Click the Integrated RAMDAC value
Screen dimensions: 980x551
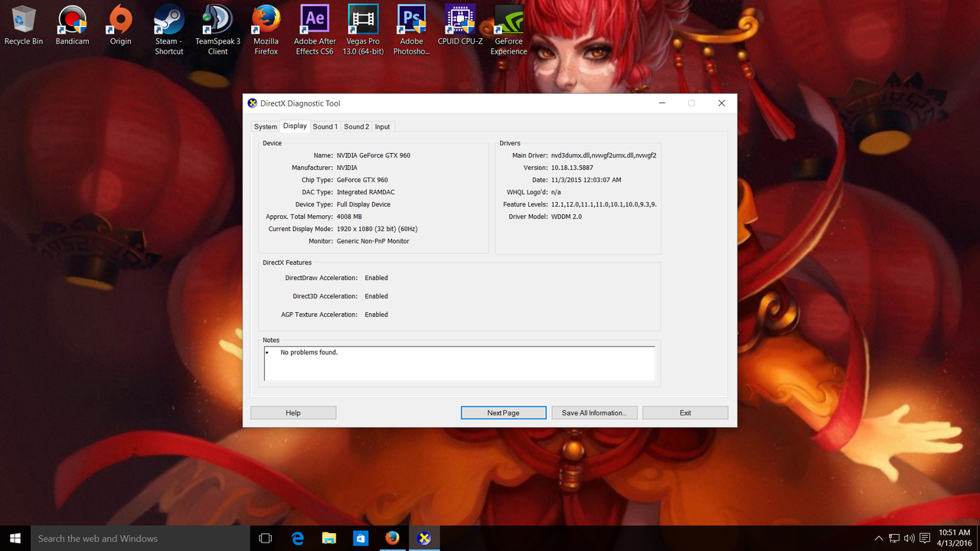(x=366, y=192)
